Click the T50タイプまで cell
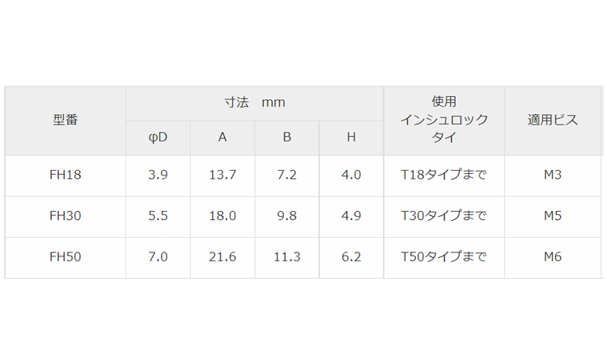 point(444,257)
